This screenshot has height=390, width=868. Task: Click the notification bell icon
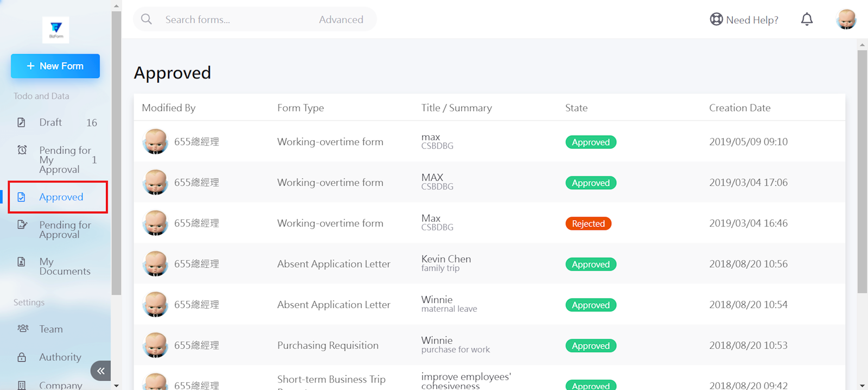pyautogui.click(x=807, y=20)
